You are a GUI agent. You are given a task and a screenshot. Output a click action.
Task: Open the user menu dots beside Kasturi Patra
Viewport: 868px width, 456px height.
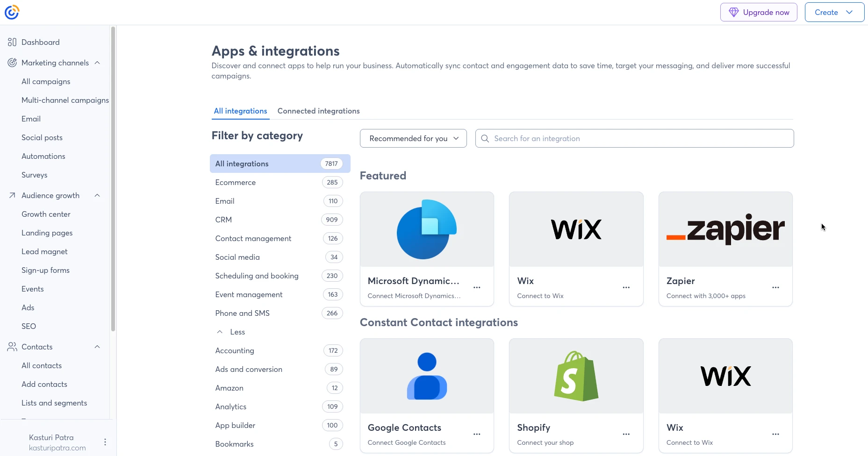(x=105, y=442)
